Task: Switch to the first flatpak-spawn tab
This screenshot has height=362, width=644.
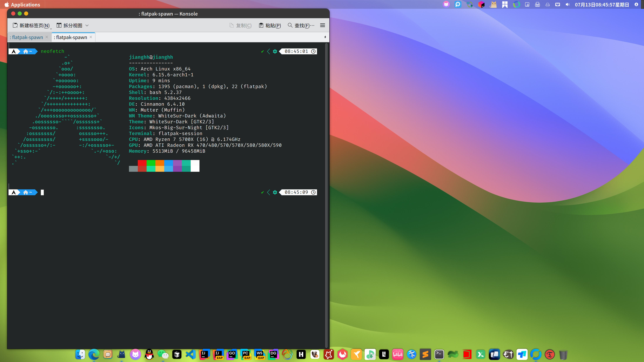Action: [x=26, y=37]
